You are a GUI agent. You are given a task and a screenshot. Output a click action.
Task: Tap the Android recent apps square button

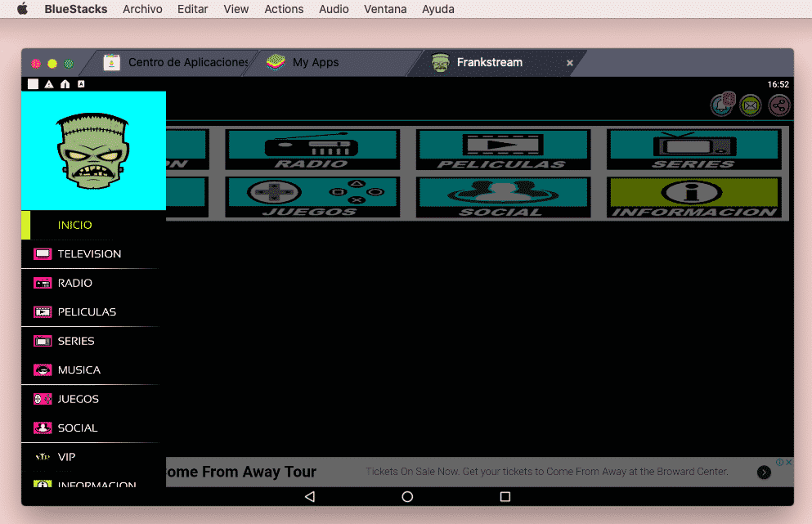[505, 496]
